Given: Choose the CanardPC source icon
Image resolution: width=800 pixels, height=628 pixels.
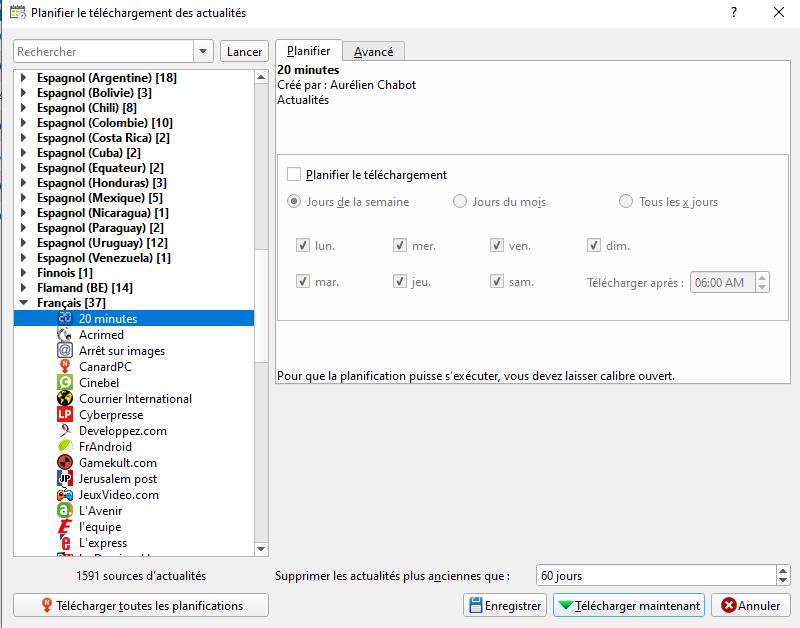Looking at the screenshot, I should click(x=64, y=366).
